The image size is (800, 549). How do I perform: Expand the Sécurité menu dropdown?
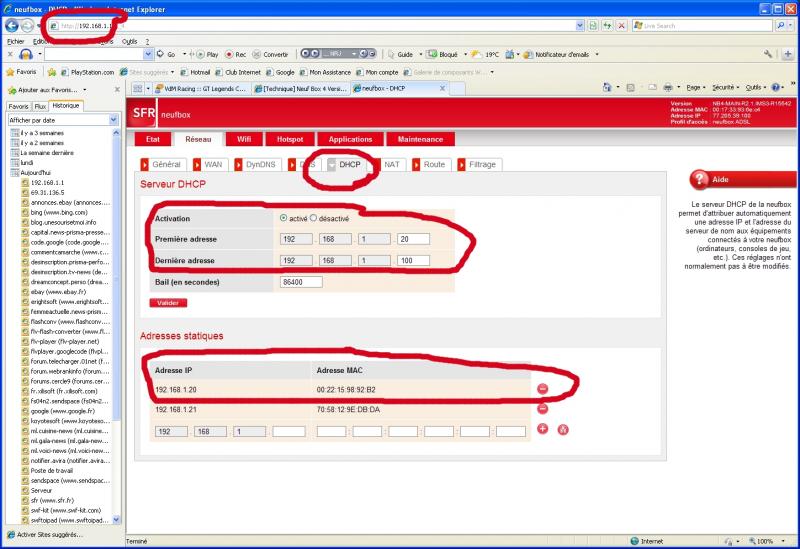(726, 88)
